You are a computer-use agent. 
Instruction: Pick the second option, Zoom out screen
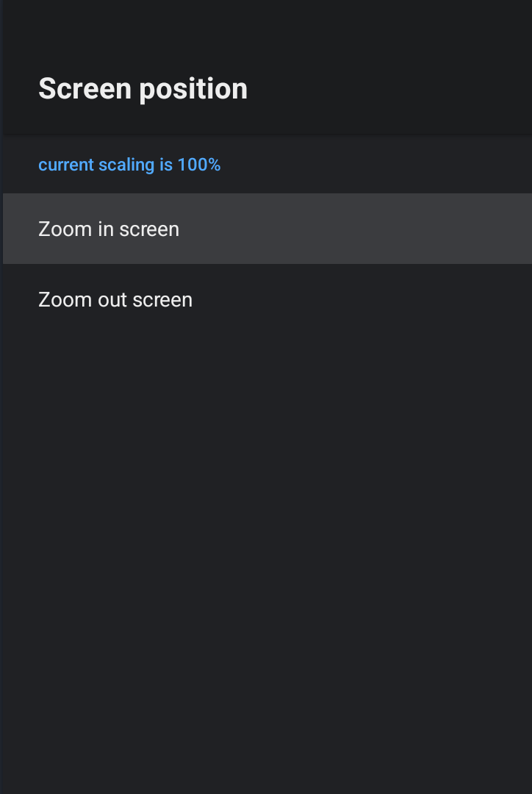point(115,300)
